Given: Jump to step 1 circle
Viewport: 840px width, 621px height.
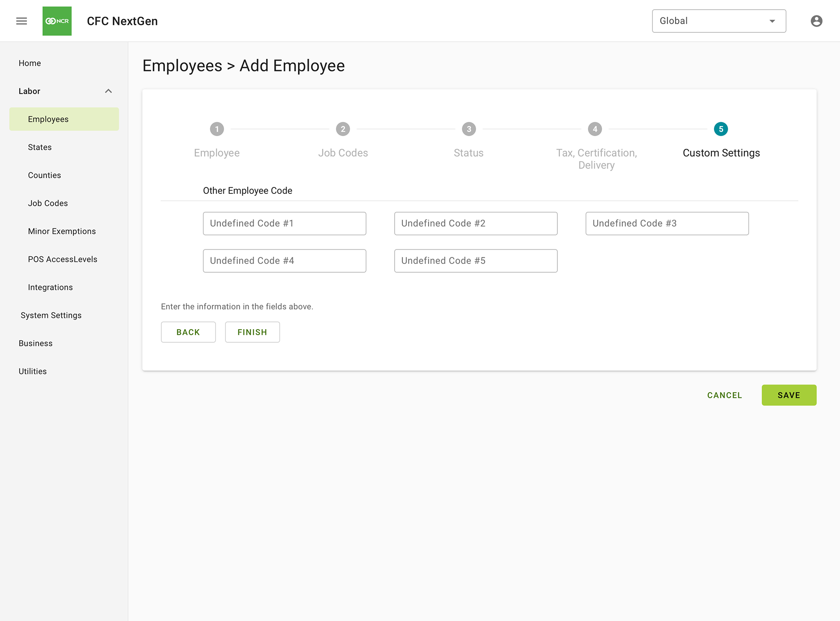Looking at the screenshot, I should [217, 129].
